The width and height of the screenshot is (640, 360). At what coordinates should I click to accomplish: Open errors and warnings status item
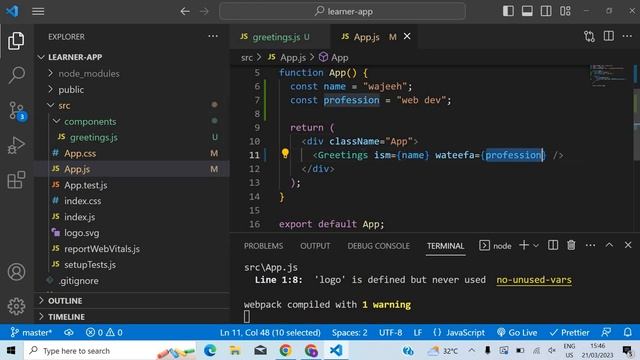(104, 332)
